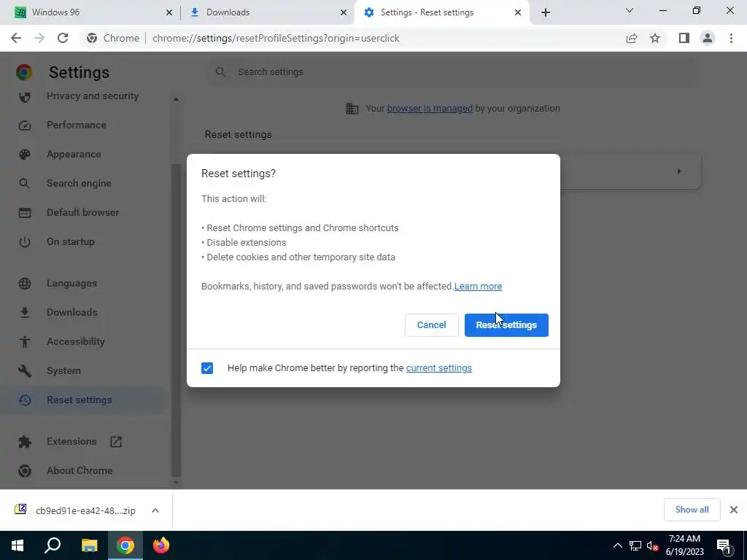
Task: Click the network tray icon
Action: click(635, 545)
